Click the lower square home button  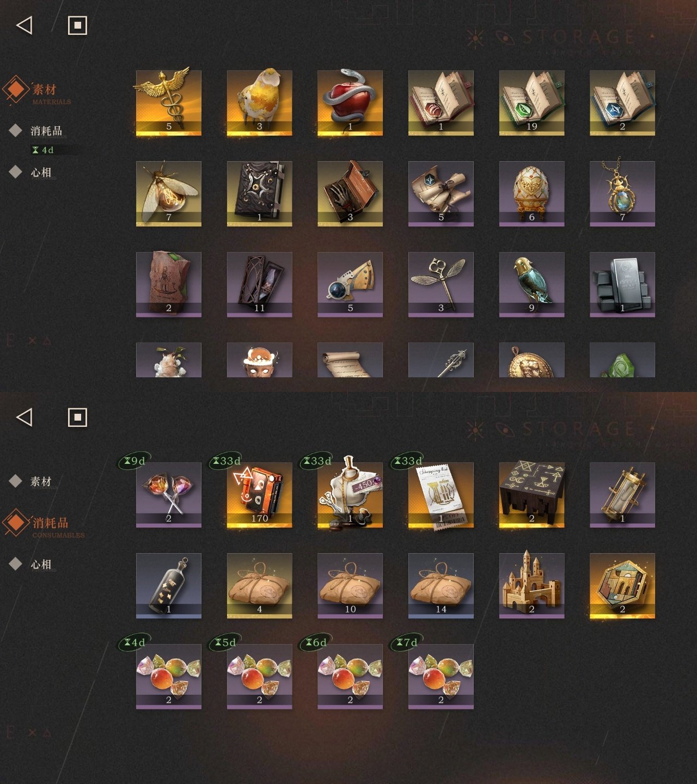(x=77, y=418)
